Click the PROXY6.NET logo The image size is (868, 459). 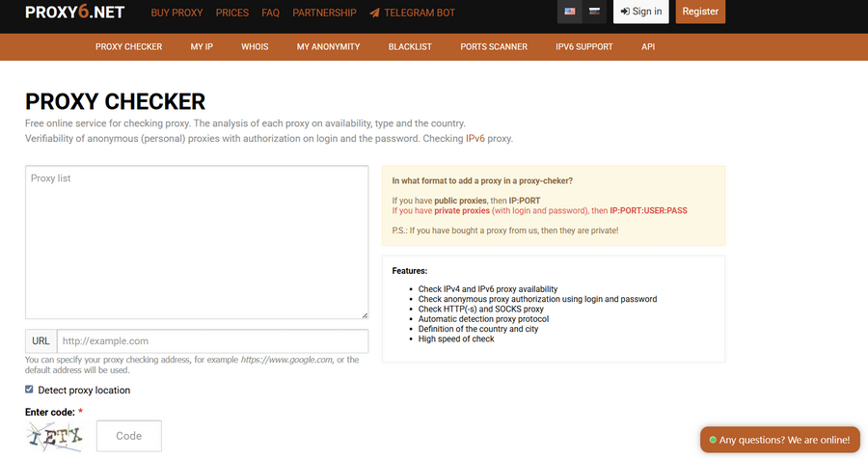(x=75, y=13)
